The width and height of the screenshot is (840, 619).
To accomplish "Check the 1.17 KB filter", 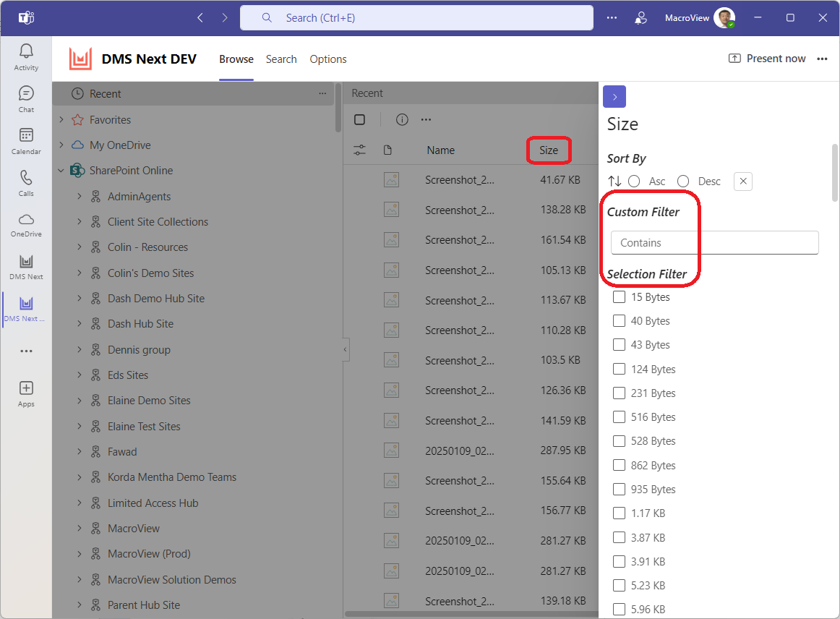I will 619,513.
